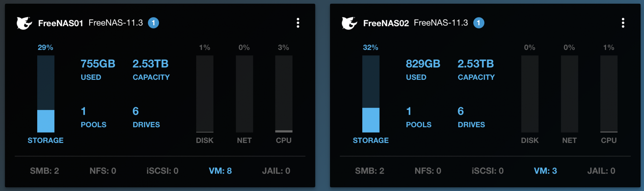Click the FreeNAS02 shark logo icon
Viewport: 644px width, 191px height.
[350, 23]
